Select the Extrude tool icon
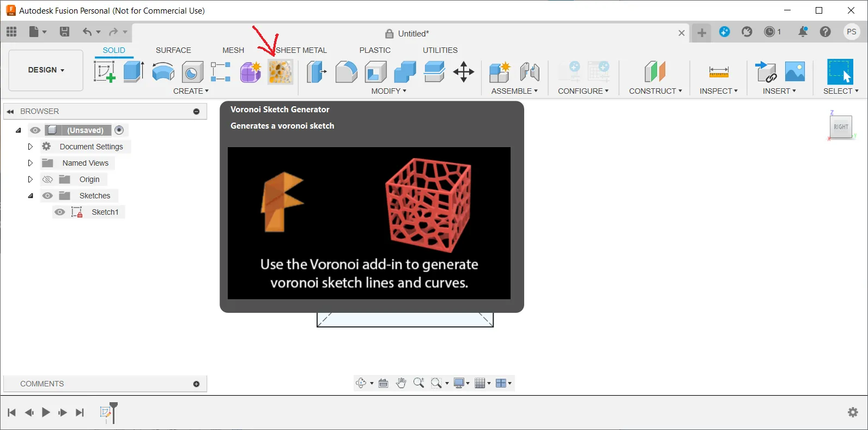 click(x=133, y=71)
